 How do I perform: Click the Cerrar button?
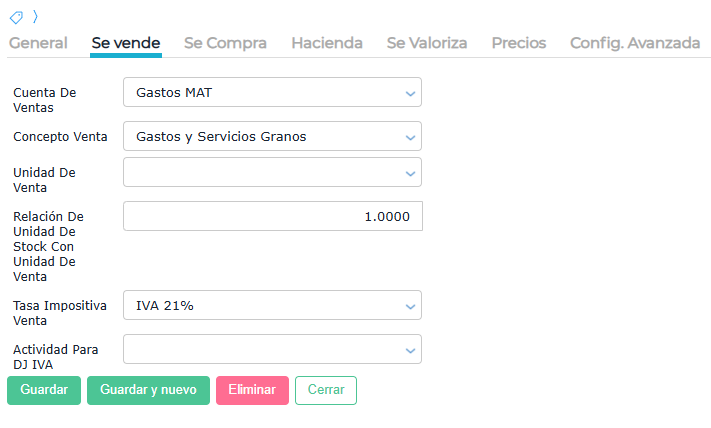pyautogui.click(x=325, y=390)
